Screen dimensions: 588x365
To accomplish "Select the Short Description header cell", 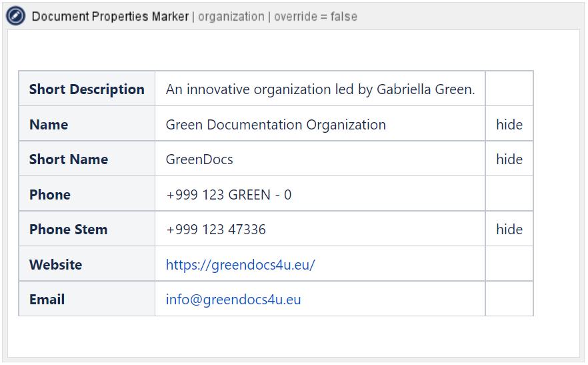I will (87, 89).
